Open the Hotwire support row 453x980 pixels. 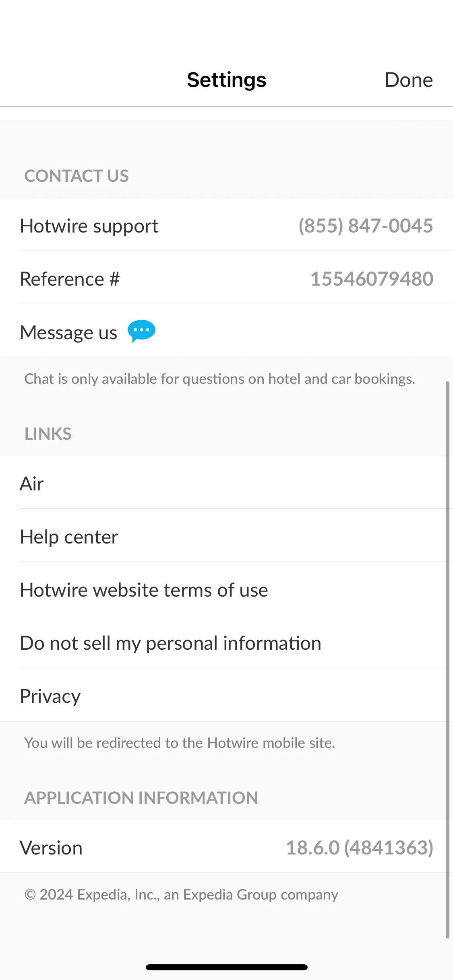click(x=226, y=225)
